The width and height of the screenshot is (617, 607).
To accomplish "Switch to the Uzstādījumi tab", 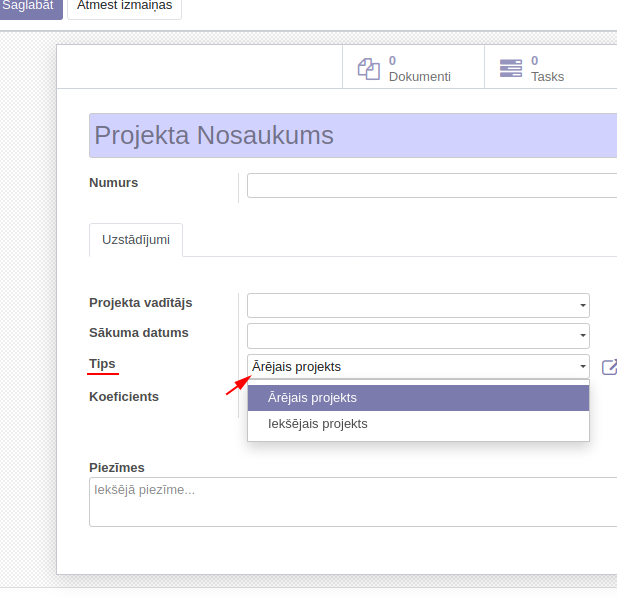I will (x=136, y=240).
